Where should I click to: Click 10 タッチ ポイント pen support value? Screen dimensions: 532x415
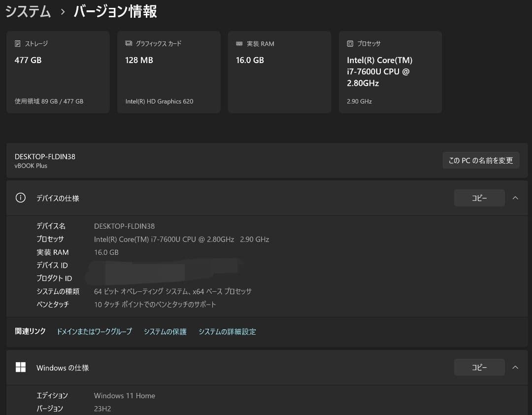pos(155,304)
